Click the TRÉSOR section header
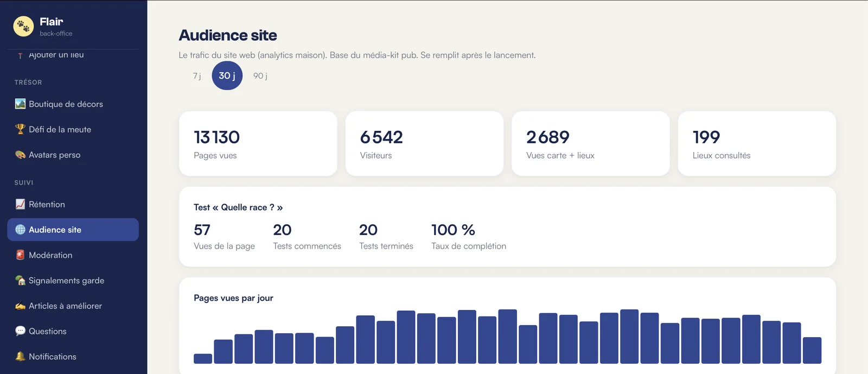 point(28,83)
